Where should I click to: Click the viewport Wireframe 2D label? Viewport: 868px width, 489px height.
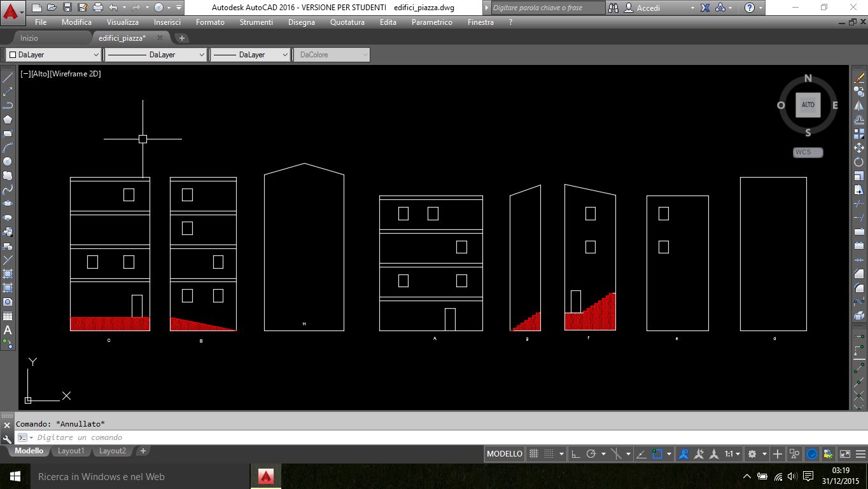pos(76,74)
